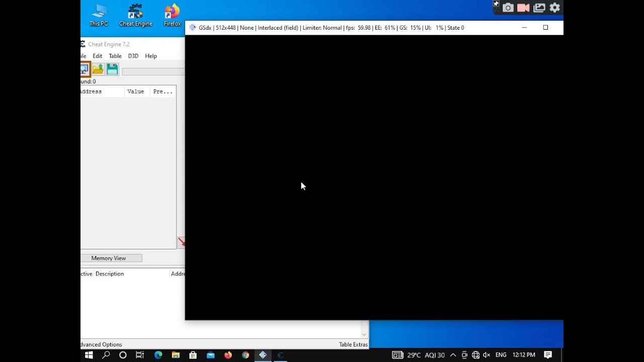644x362 pixels.
Task: Open the Cheat Engine desktop shortcut
Action: point(135,15)
